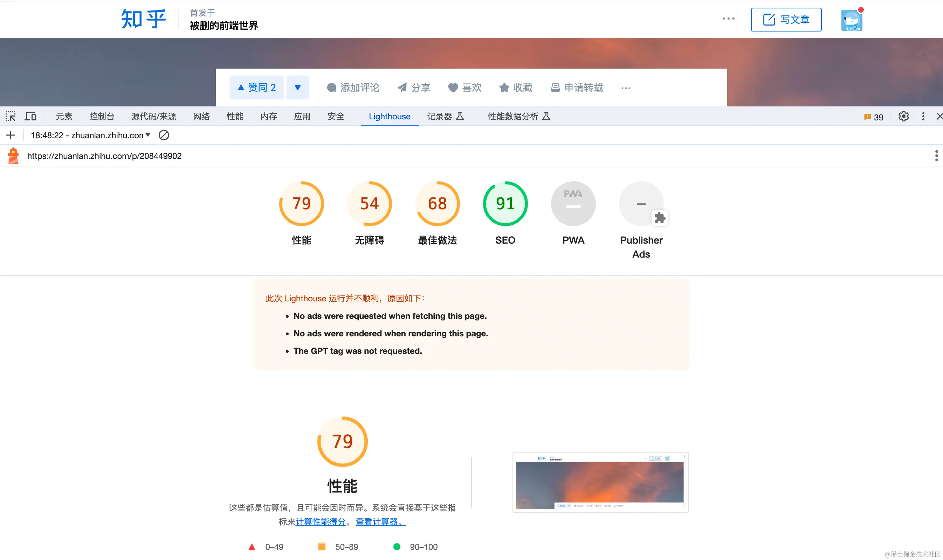This screenshot has width=943, height=560.
Task: Expand the article actions ellipsis menu
Action: tap(626, 88)
